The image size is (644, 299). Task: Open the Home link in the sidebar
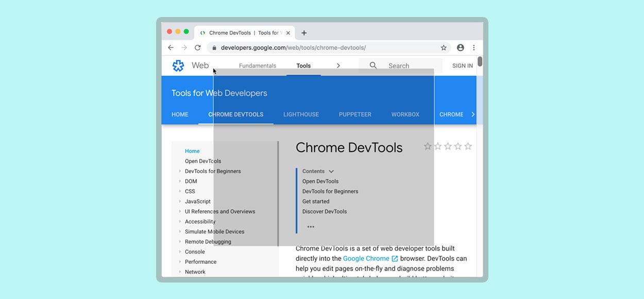(192, 151)
